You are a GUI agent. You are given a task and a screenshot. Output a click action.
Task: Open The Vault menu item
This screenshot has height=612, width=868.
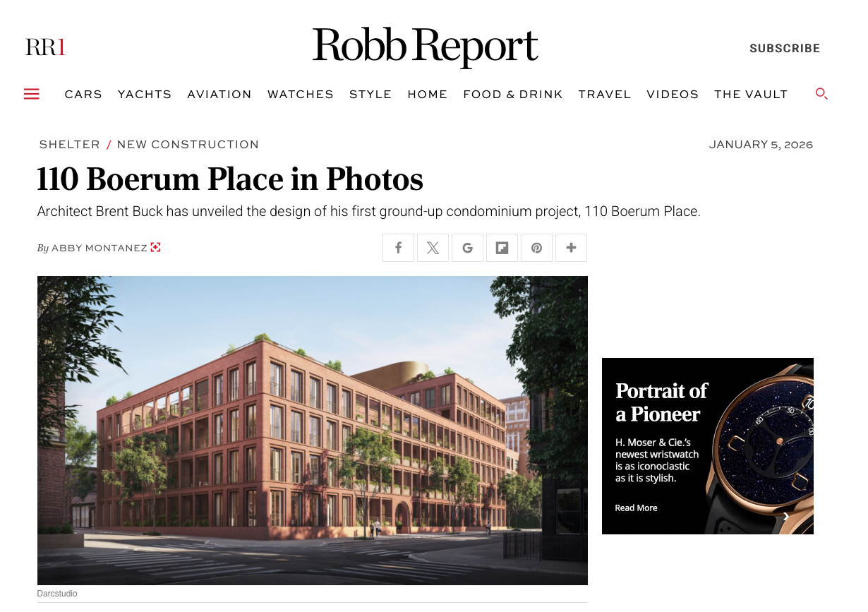(x=751, y=94)
